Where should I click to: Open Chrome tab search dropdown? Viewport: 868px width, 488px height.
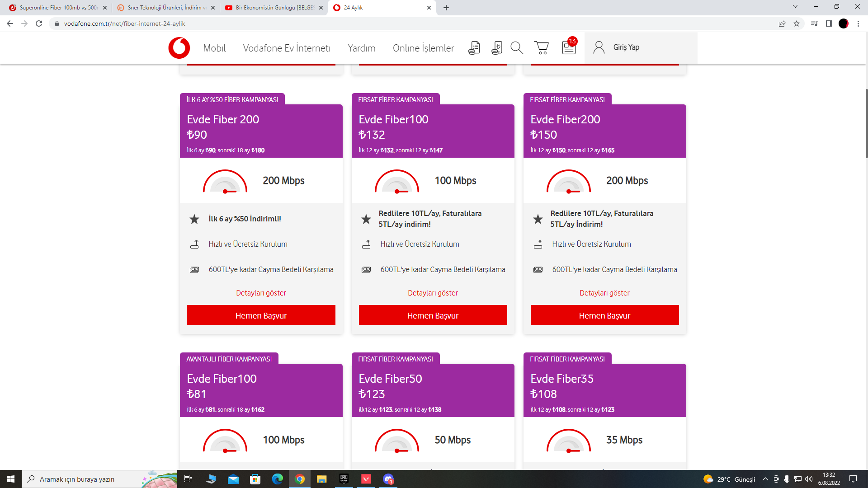[795, 7]
